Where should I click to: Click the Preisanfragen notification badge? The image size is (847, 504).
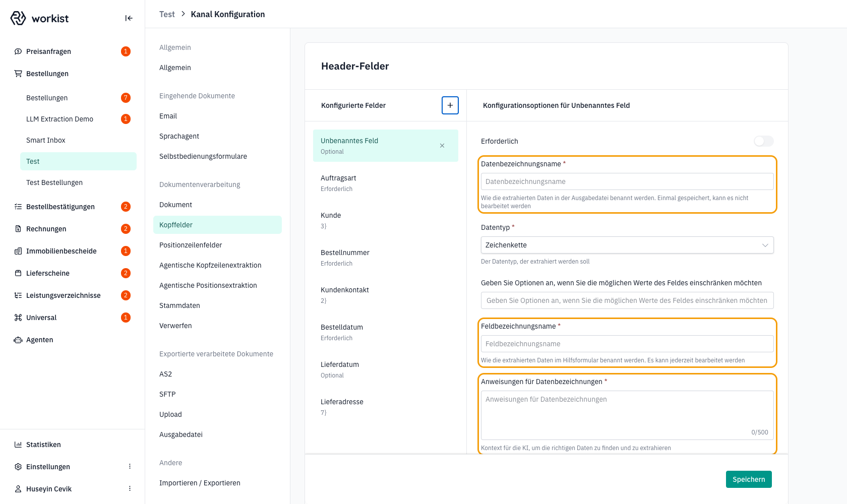point(126,51)
